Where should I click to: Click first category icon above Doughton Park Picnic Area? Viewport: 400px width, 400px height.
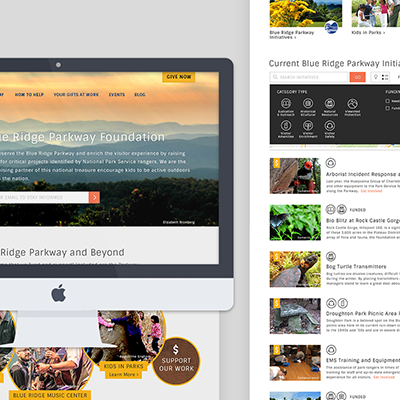[x=331, y=303]
